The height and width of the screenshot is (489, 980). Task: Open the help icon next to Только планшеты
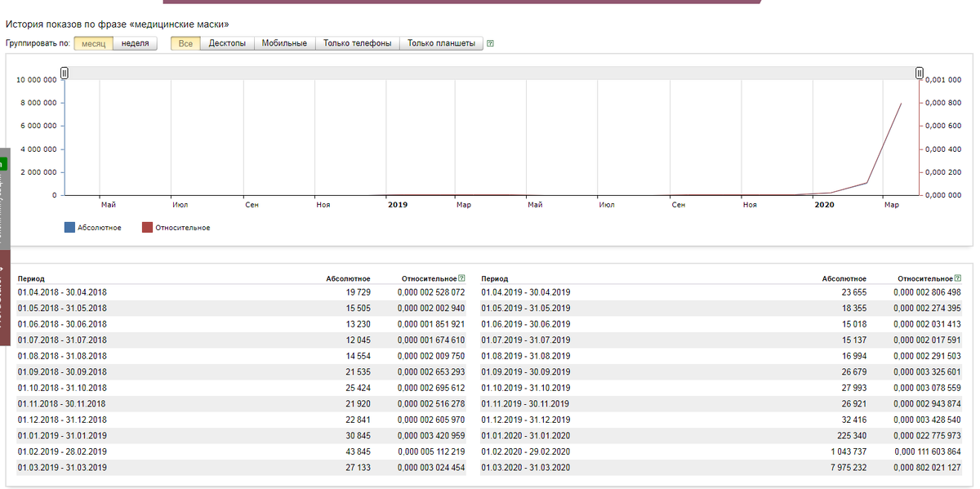[490, 44]
